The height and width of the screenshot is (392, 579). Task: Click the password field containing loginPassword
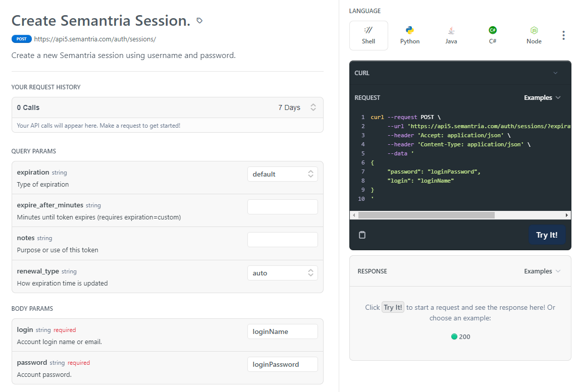283,364
